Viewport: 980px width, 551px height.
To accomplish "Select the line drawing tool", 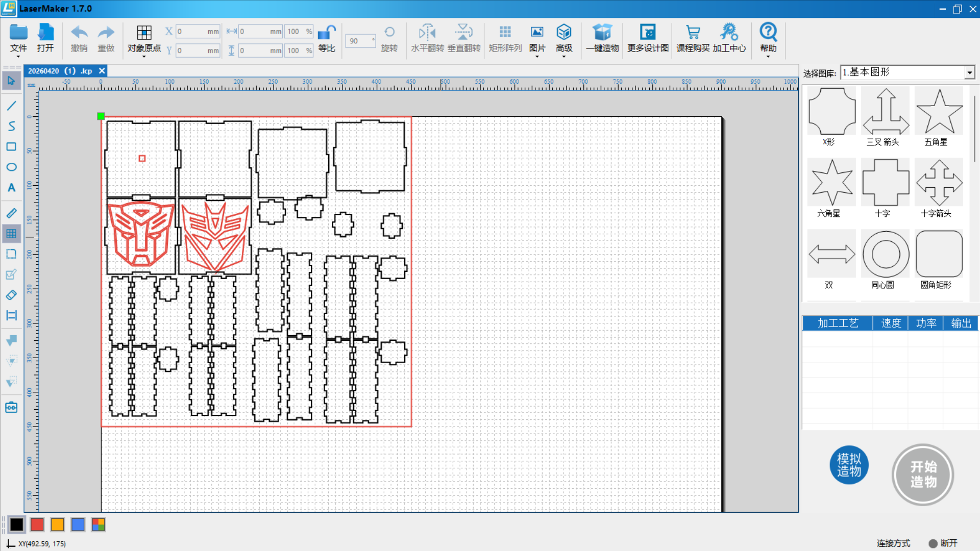I will [11, 106].
